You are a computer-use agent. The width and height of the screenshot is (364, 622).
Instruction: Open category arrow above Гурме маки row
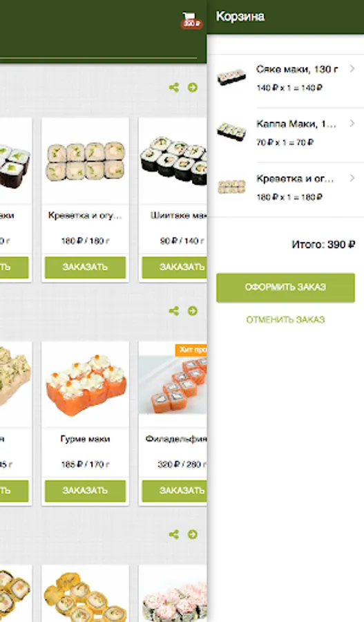coord(193,310)
